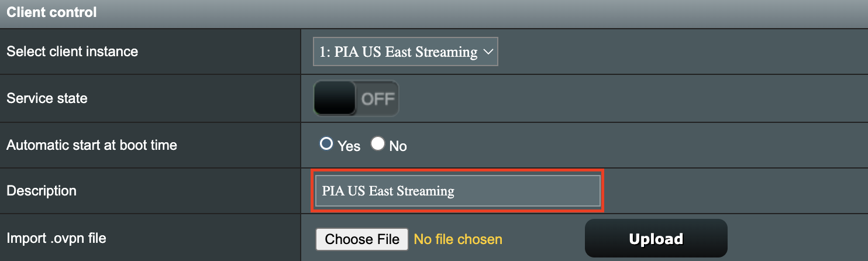Click the 'Service state' label

(x=47, y=98)
